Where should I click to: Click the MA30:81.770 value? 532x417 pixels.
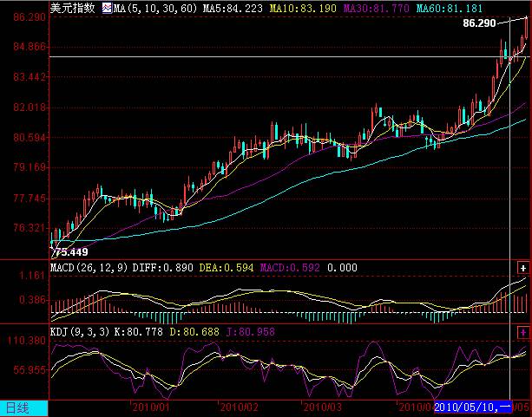point(377,8)
